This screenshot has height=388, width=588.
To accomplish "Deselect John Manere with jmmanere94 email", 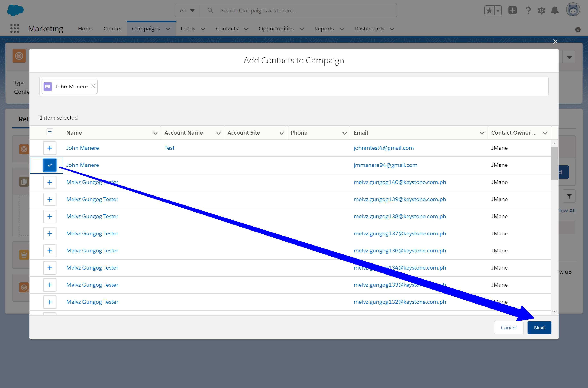I will click(50, 165).
